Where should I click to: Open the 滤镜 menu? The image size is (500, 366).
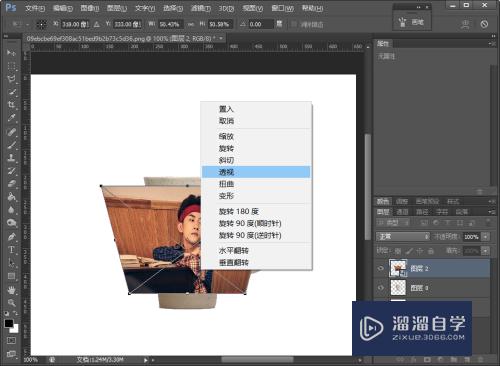[x=201, y=8]
